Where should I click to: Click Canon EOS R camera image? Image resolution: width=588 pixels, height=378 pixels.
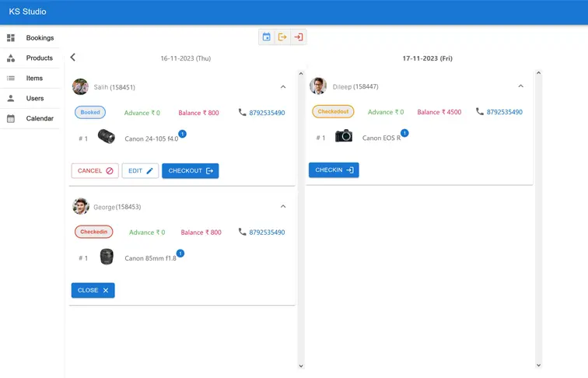pyautogui.click(x=344, y=136)
